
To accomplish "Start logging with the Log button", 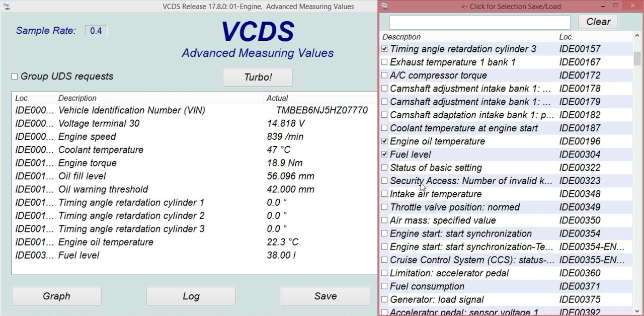I will point(191,296).
